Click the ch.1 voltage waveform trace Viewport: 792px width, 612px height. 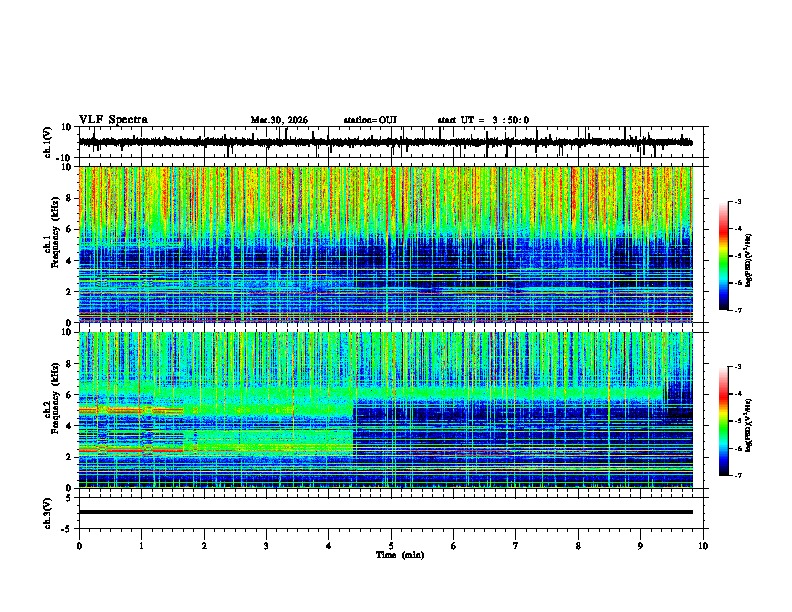pos(385,142)
